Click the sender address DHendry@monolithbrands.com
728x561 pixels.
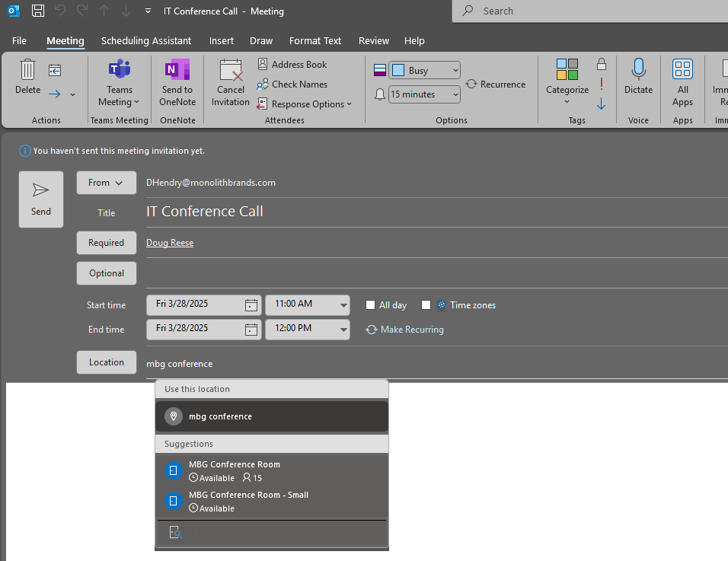(x=211, y=183)
